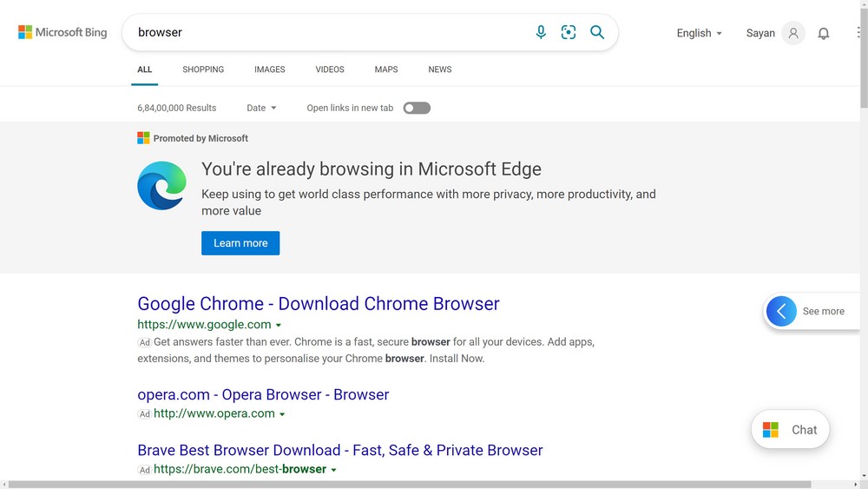Click the microphone voice search icon
The width and height of the screenshot is (868, 489).
pyautogui.click(x=541, y=32)
